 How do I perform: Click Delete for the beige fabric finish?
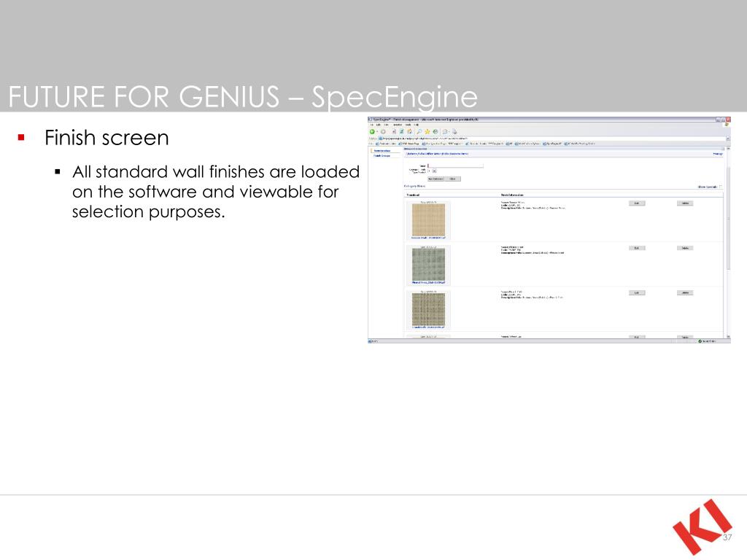(x=685, y=203)
